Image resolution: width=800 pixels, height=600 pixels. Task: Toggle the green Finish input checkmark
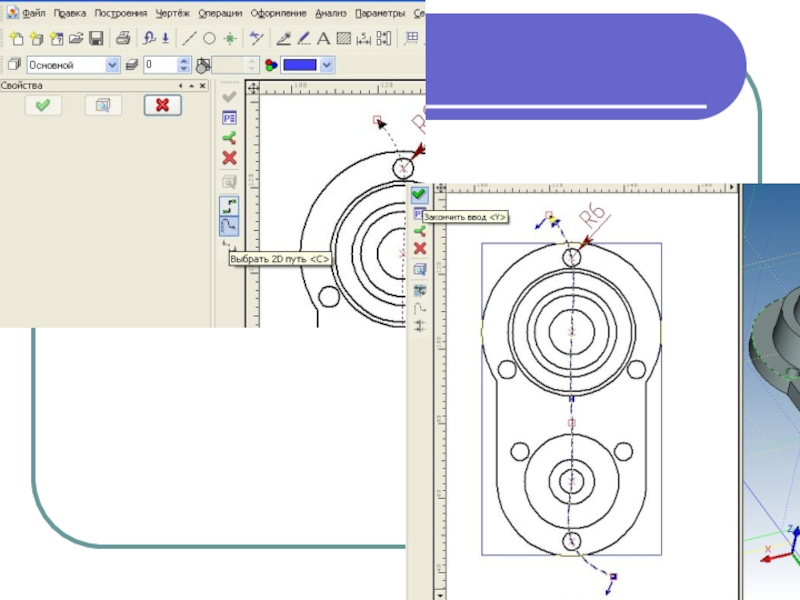point(419,195)
